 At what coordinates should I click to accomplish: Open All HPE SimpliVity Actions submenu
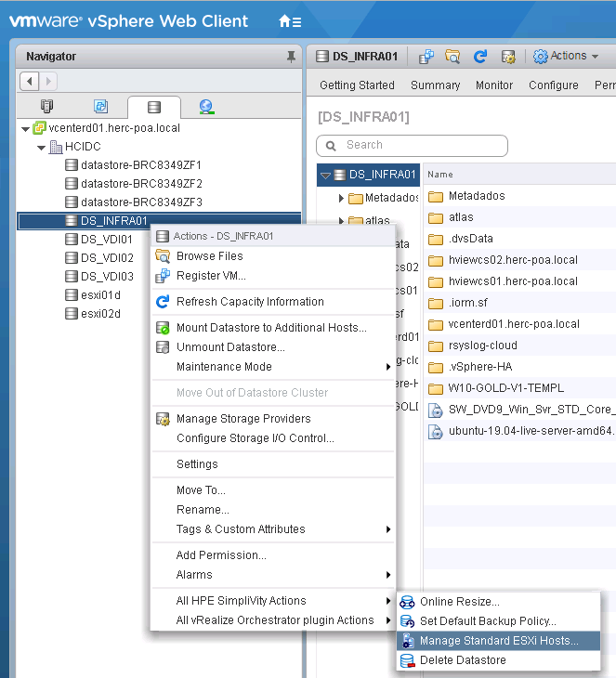(x=273, y=601)
